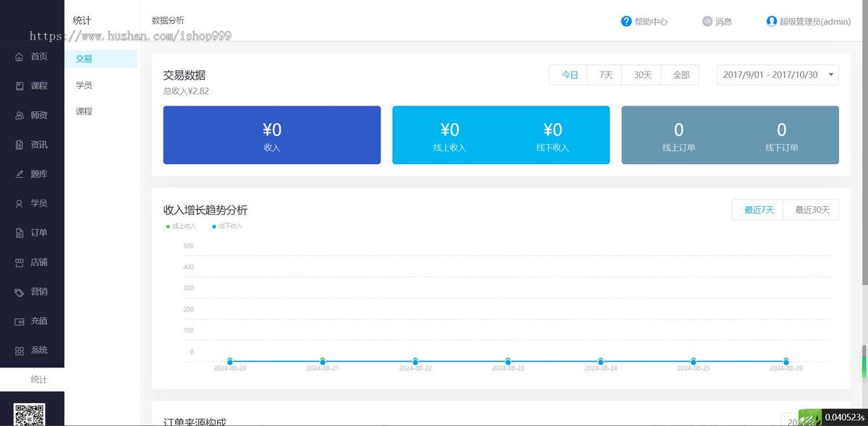Click the 2024-08-24 chart data point
The image size is (868, 426).
(x=600, y=361)
